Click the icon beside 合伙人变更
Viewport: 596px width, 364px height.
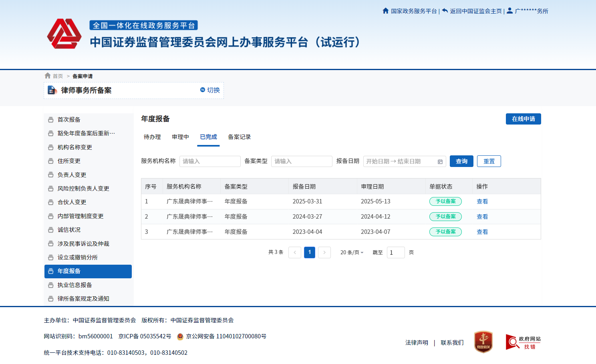coord(51,202)
